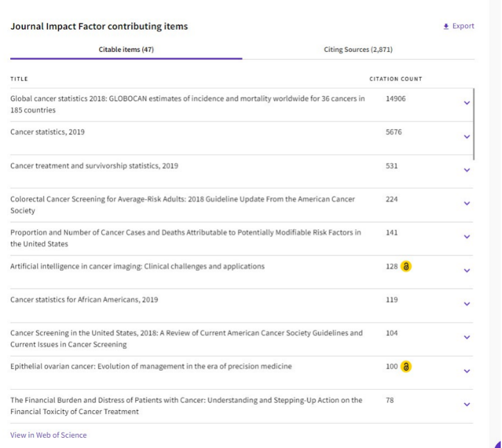This screenshot has height=448, width=502.
Task: Click open access icon beside Artificial intelligence article
Action: 406,266
